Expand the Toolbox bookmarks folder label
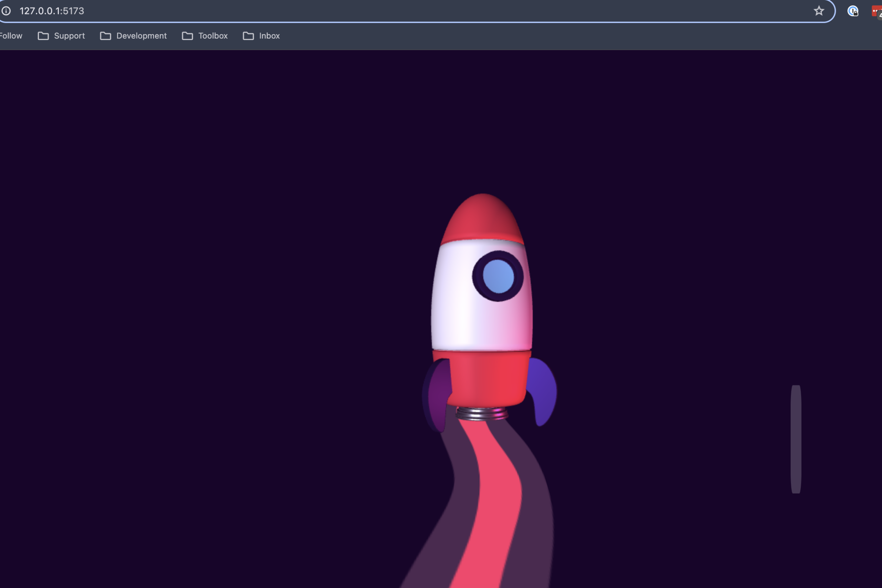 tap(213, 36)
